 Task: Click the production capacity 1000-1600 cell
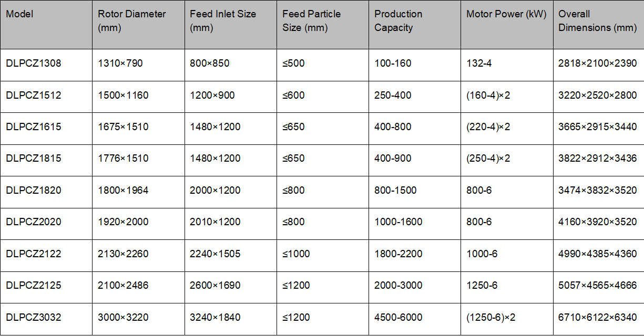click(415, 224)
